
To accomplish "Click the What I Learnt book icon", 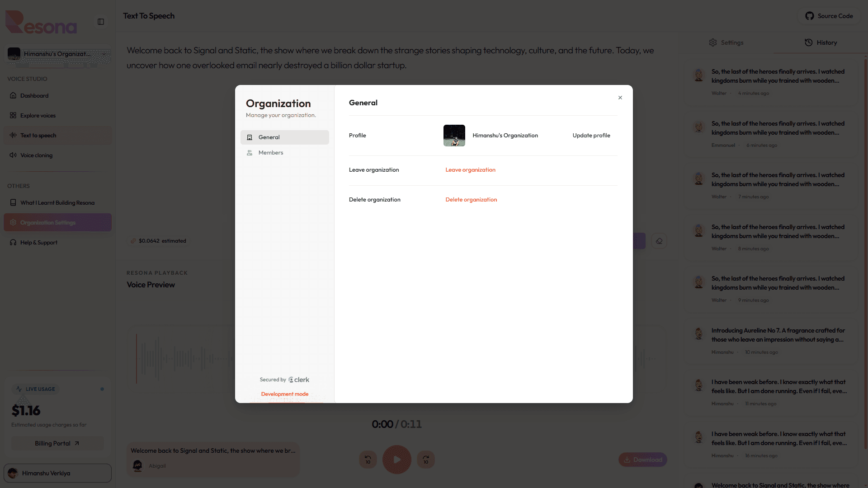I will (x=13, y=203).
